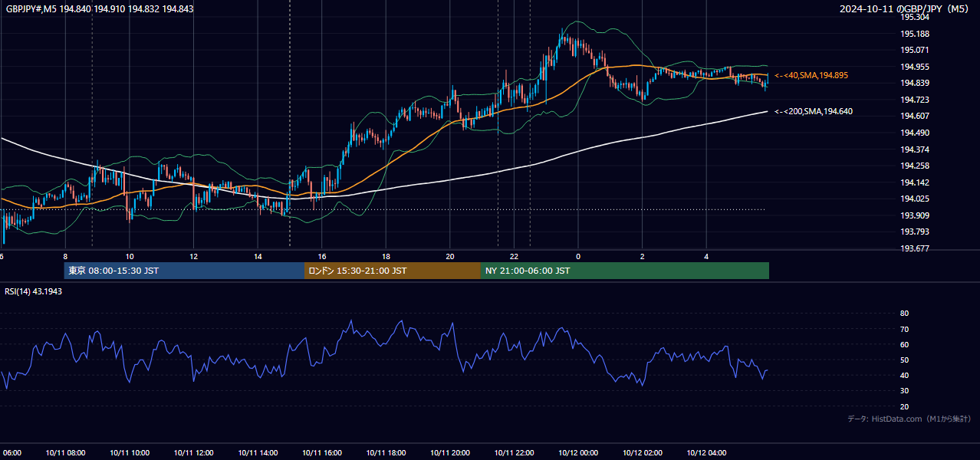Click RSI scale level 30
This screenshot has height=460, width=980.
click(x=904, y=391)
